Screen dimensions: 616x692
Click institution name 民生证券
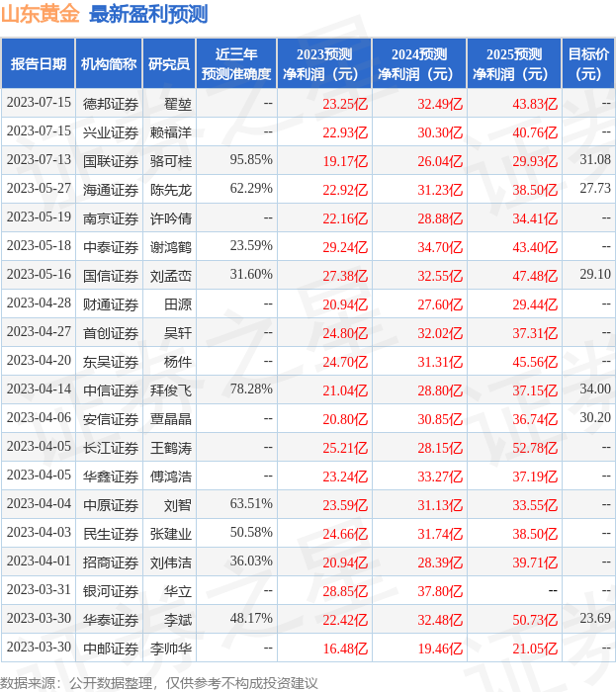tap(111, 535)
